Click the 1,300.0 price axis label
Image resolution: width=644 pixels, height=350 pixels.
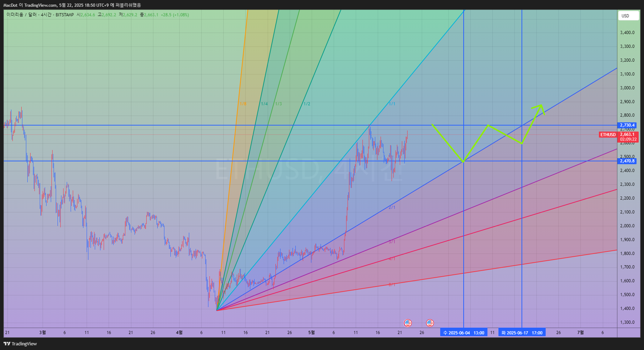click(627, 322)
